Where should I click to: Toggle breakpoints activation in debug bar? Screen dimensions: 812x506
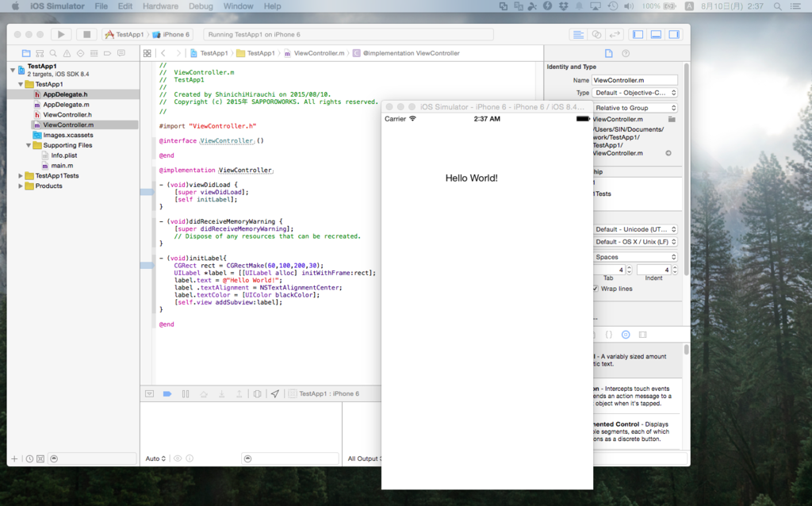pyautogui.click(x=167, y=394)
